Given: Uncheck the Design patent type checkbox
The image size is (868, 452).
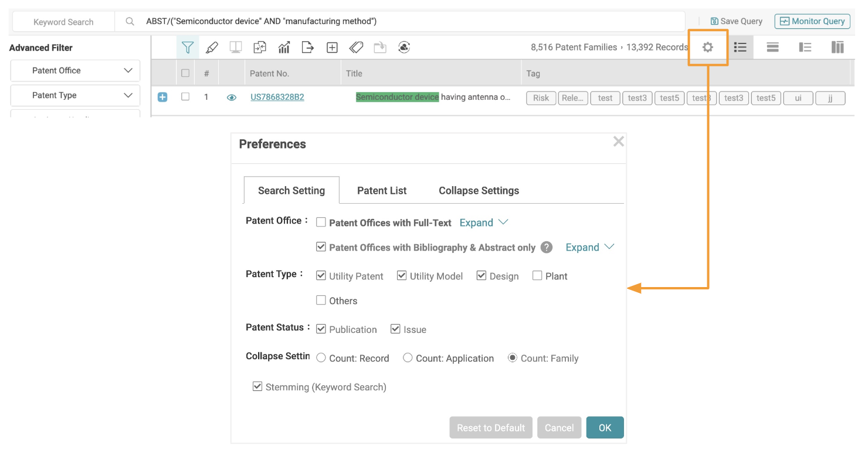Looking at the screenshot, I should 482,275.
